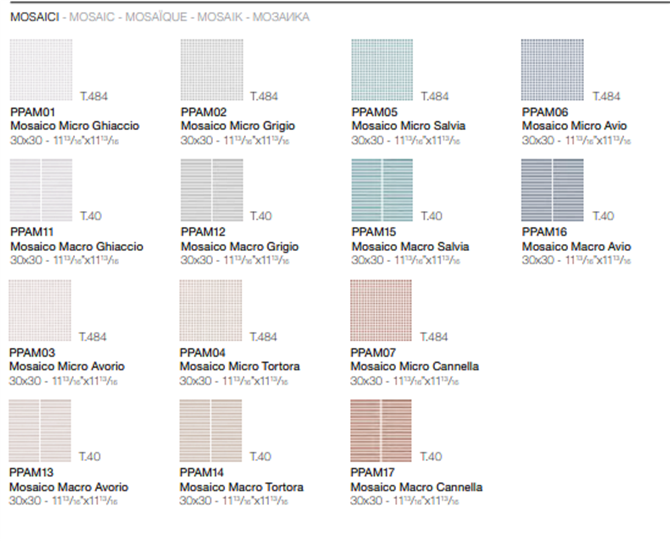Choose the Mosaico Macro Avorio tile sample
The width and height of the screenshot is (670, 541).
coord(41,431)
